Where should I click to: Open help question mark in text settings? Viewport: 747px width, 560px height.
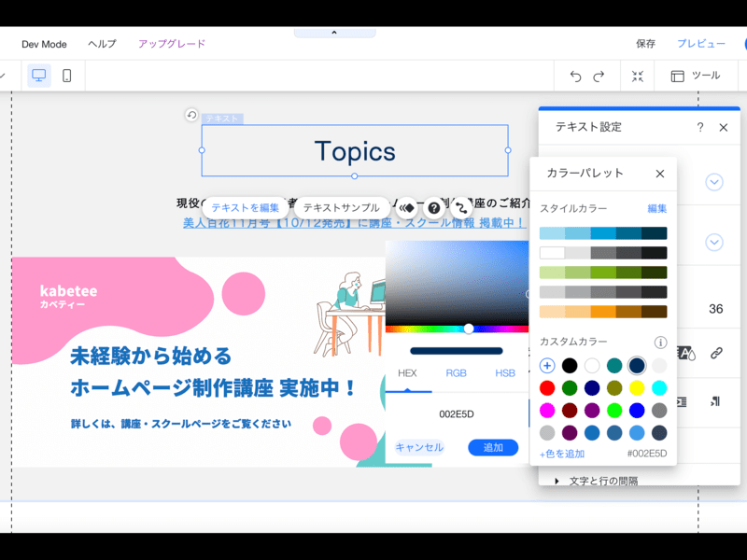[700, 127]
